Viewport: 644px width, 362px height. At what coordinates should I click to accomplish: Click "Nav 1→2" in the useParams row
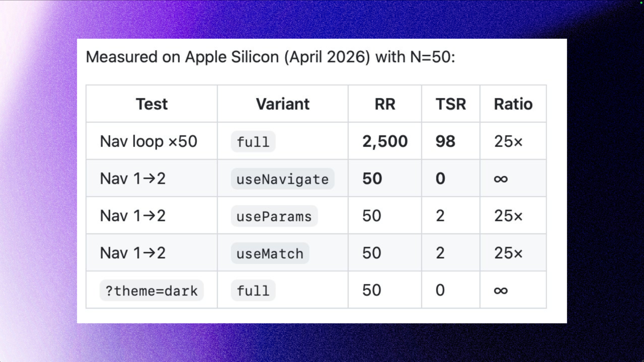tap(133, 216)
